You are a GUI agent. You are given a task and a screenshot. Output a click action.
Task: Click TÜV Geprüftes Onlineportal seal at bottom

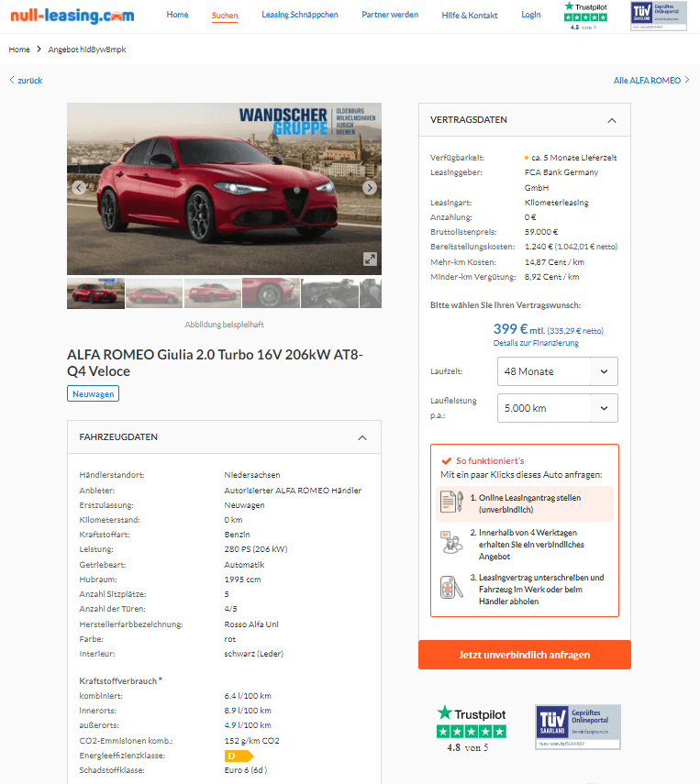pos(578,727)
